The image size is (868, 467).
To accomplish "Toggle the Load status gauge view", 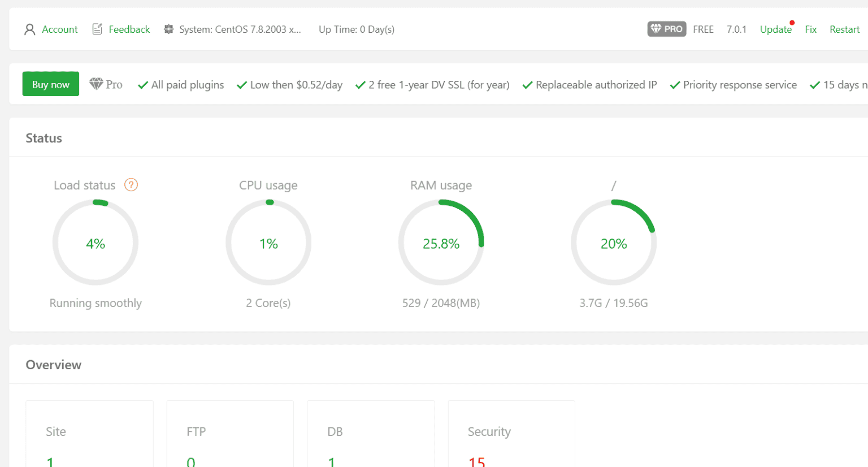I will pos(96,243).
